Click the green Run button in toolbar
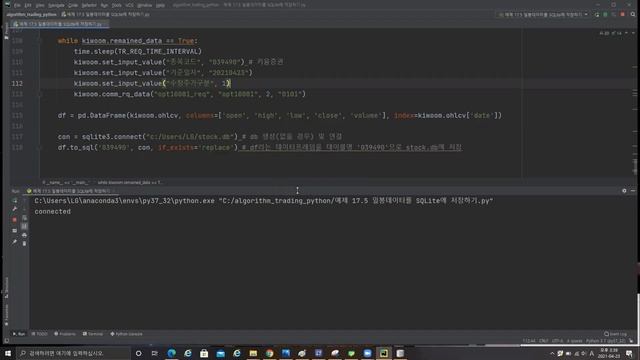 click(x=597, y=14)
